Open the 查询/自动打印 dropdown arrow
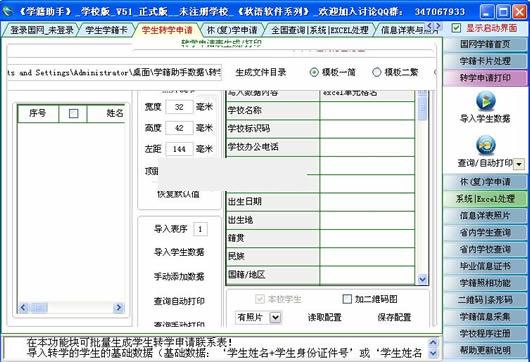 (519, 164)
